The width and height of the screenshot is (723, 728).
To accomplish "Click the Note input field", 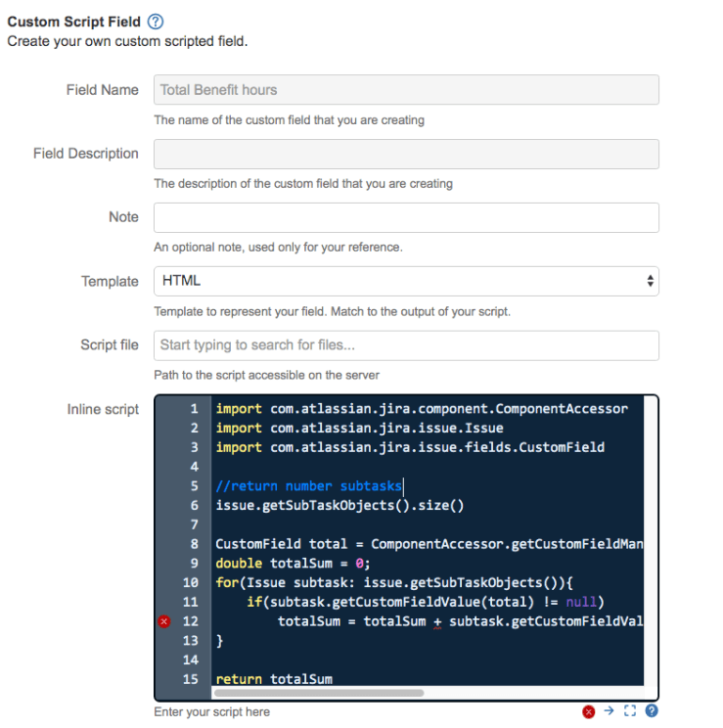I will [x=405, y=217].
